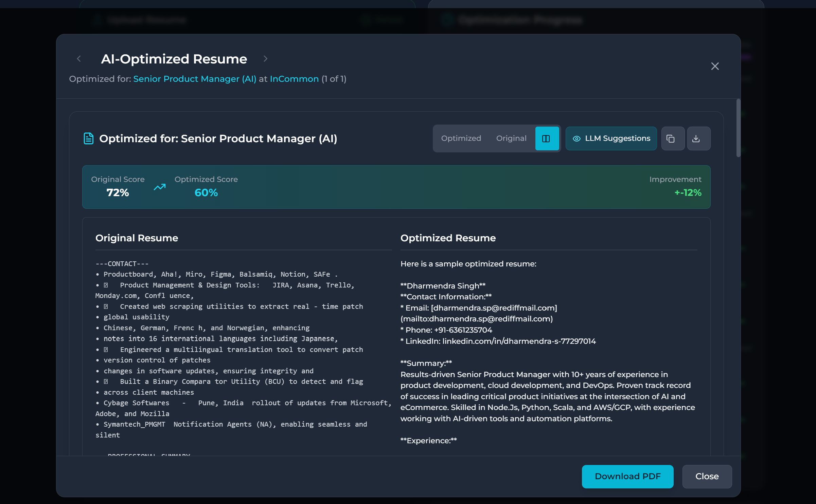Show LLM Suggestions via the eye button
Viewport: 816px width, 504px height.
pyautogui.click(x=611, y=138)
